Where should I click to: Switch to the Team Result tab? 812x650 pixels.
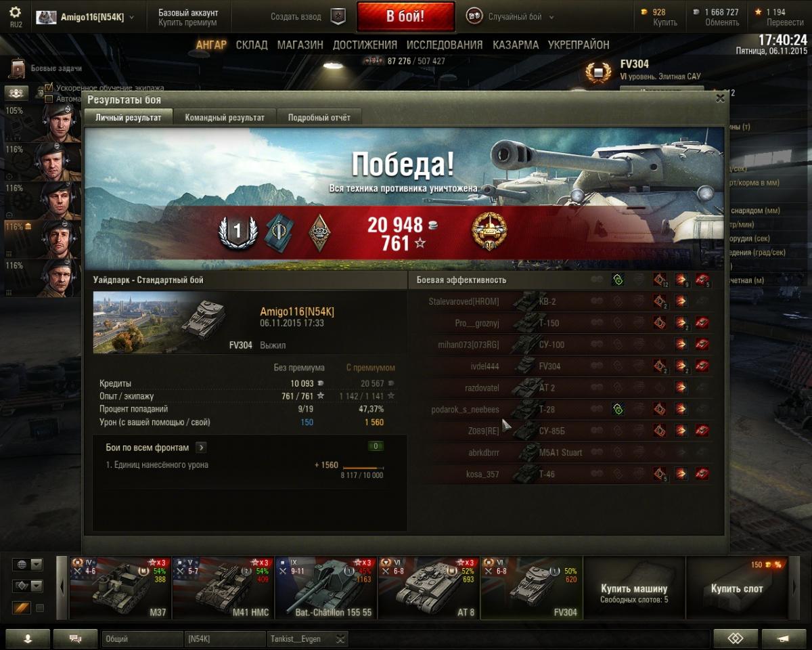[225, 117]
